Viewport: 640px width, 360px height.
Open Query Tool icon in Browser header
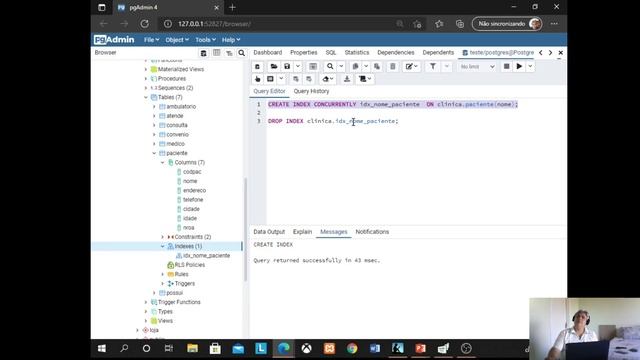(x=203, y=53)
